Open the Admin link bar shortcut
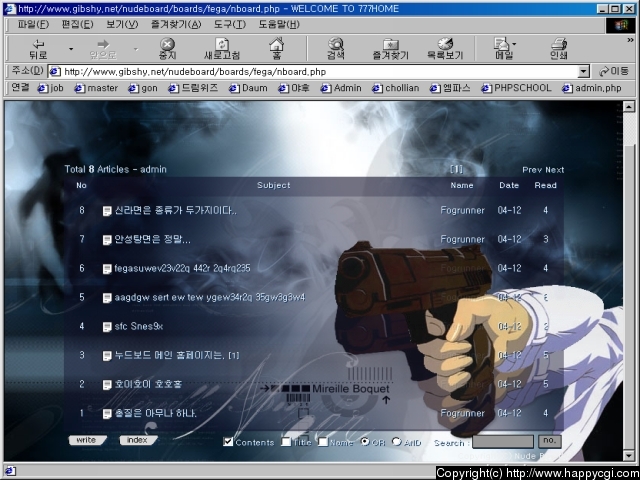Image resolution: width=640 pixels, height=480 pixels. tap(341, 88)
